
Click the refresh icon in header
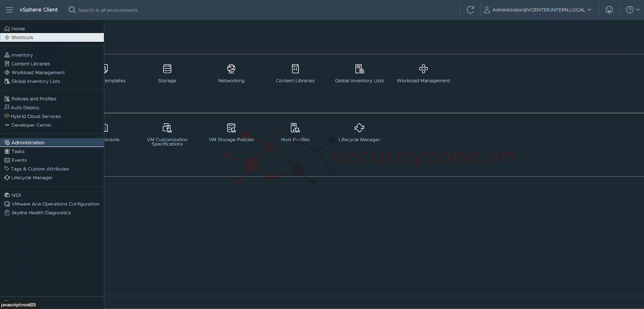coord(470,10)
